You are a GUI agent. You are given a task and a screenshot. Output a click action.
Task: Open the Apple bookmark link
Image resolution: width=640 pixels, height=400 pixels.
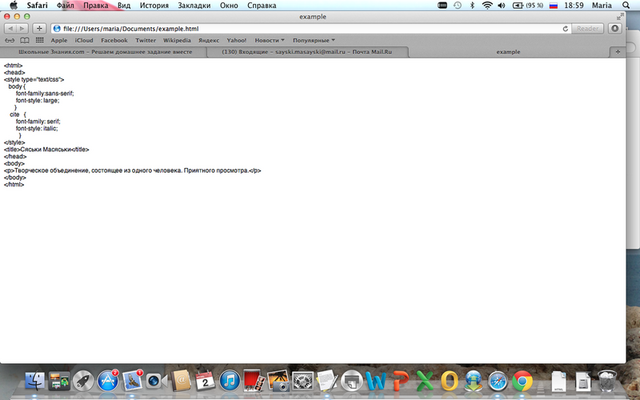(x=59, y=40)
